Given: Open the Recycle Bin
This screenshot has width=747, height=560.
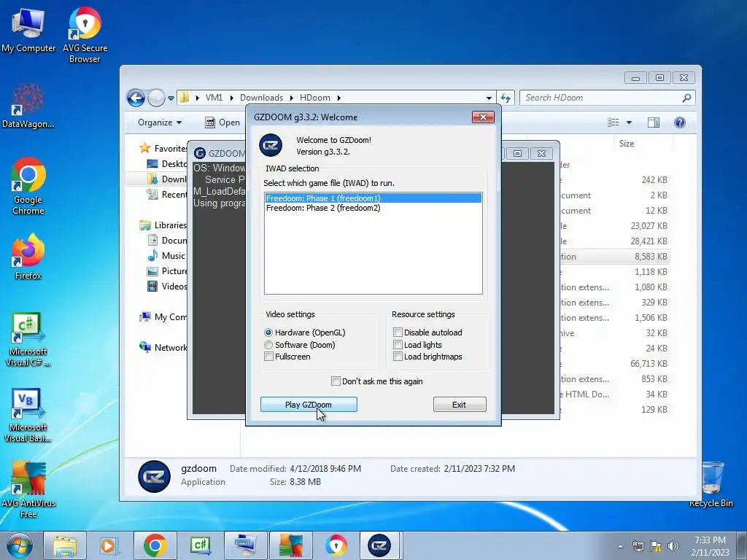Looking at the screenshot, I should (711, 484).
